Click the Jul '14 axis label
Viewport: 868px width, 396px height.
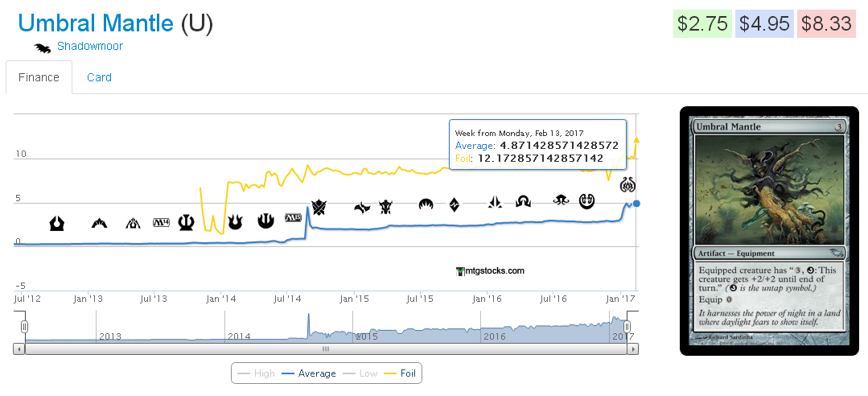(286, 299)
